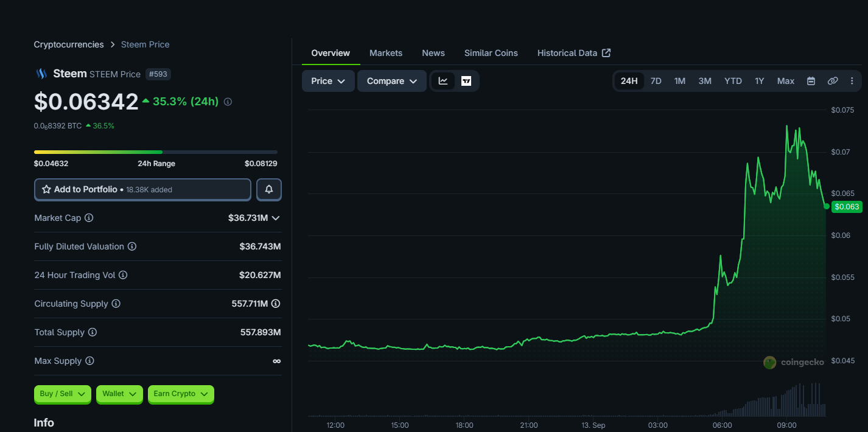Click the Cryptocurrencies breadcrumb link
Viewport: 868px width, 432px height.
[x=69, y=44]
